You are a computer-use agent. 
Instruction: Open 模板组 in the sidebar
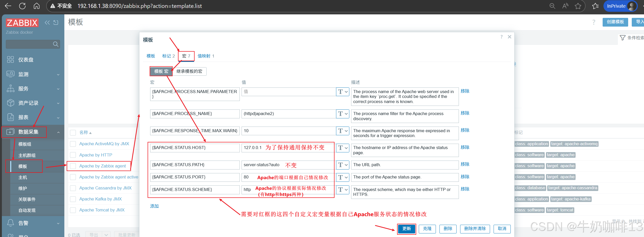coord(25,144)
